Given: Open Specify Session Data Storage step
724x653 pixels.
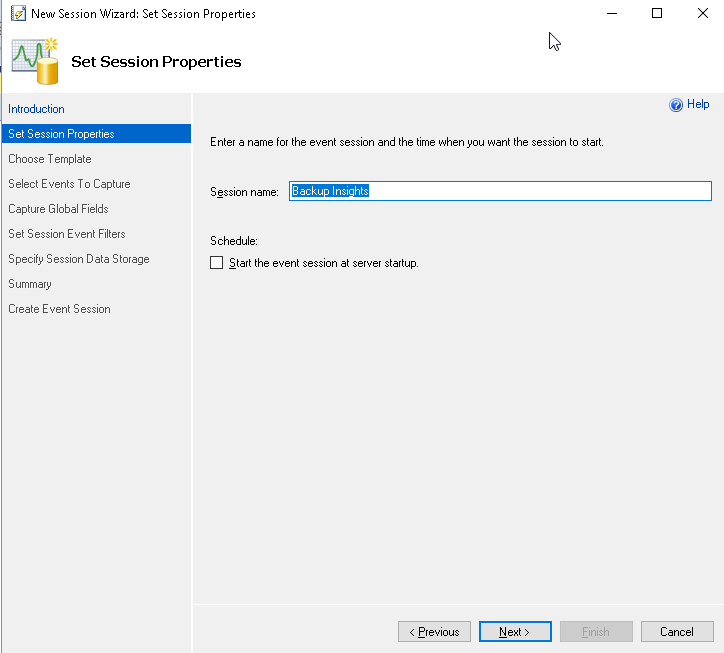Looking at the screenshot, I should [x=79, y=259].
